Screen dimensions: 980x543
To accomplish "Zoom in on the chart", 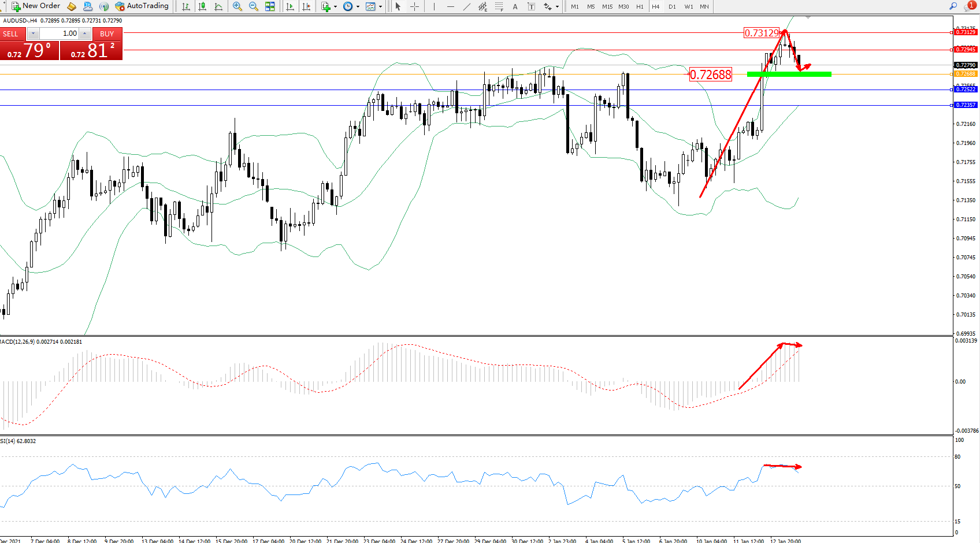I will coord(237,6).
